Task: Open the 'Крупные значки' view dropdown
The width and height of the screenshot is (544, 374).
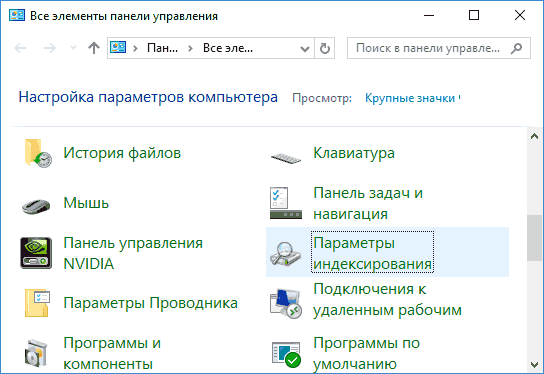Action: pos(413,98)
